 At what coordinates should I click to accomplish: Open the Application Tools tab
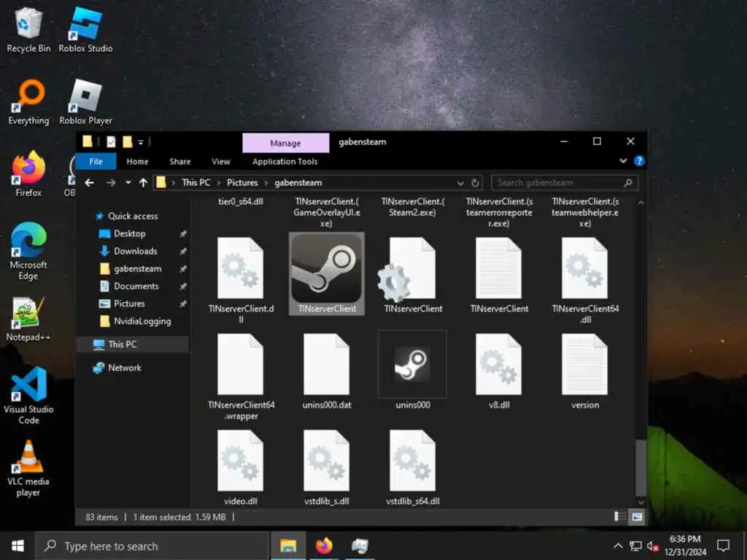pos(285,161)
